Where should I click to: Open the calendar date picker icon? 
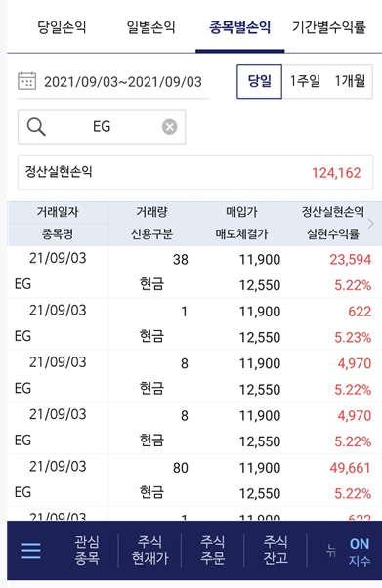point(27,81)
